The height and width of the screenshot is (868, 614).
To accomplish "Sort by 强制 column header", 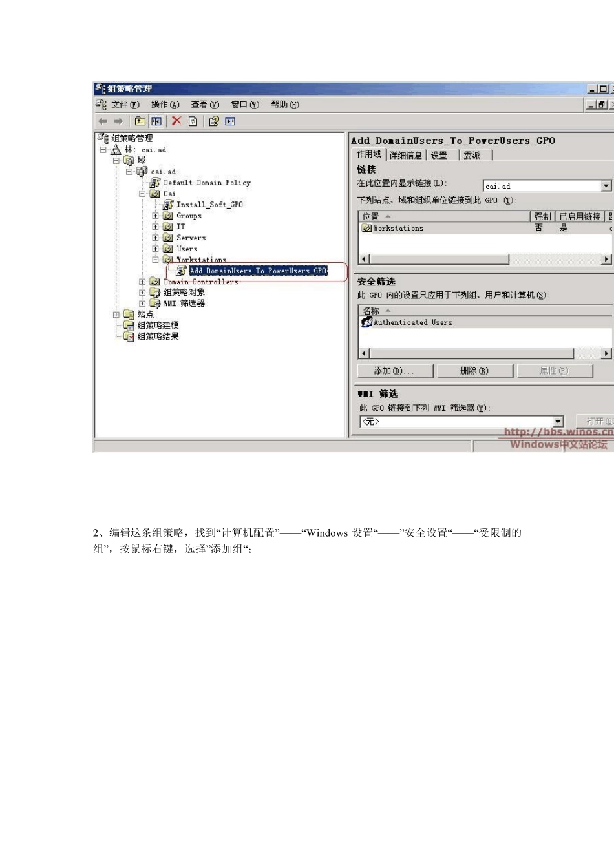I will (543, 216).
